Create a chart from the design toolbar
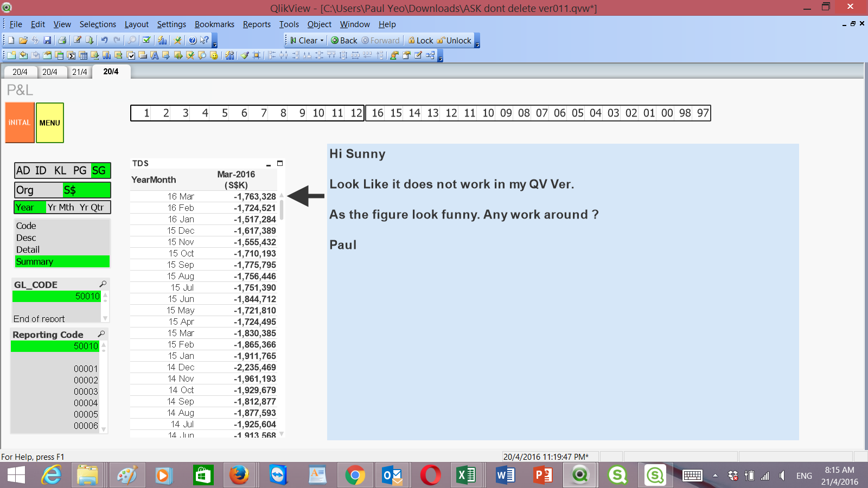The height and width of the screenshot is (488, 868). (107, 55)
